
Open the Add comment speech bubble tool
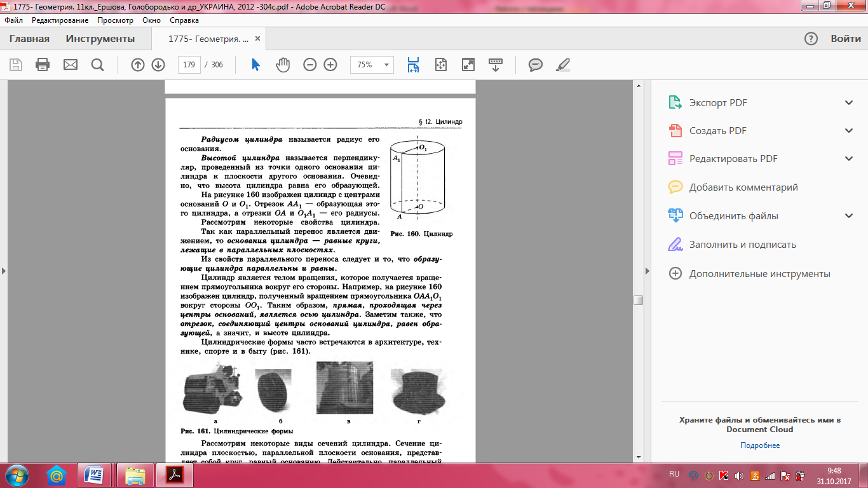pos(536,65)
